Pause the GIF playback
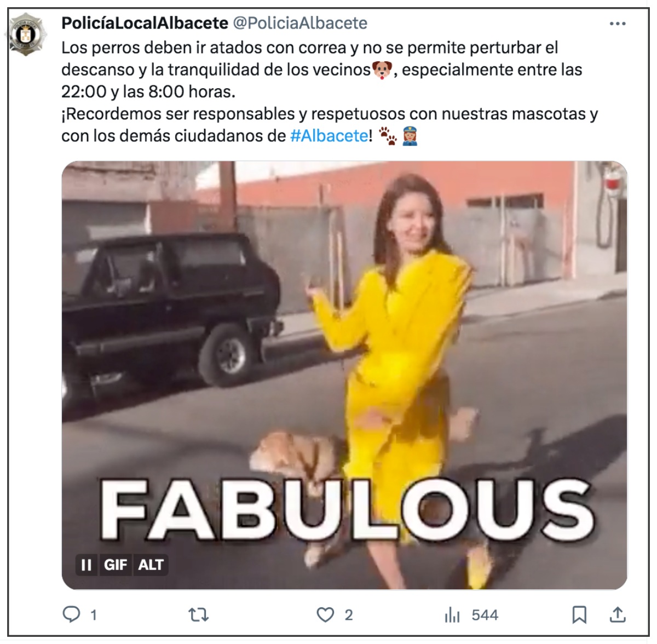The width and height of the screenshot is (657, 644). tap(86, 565)
